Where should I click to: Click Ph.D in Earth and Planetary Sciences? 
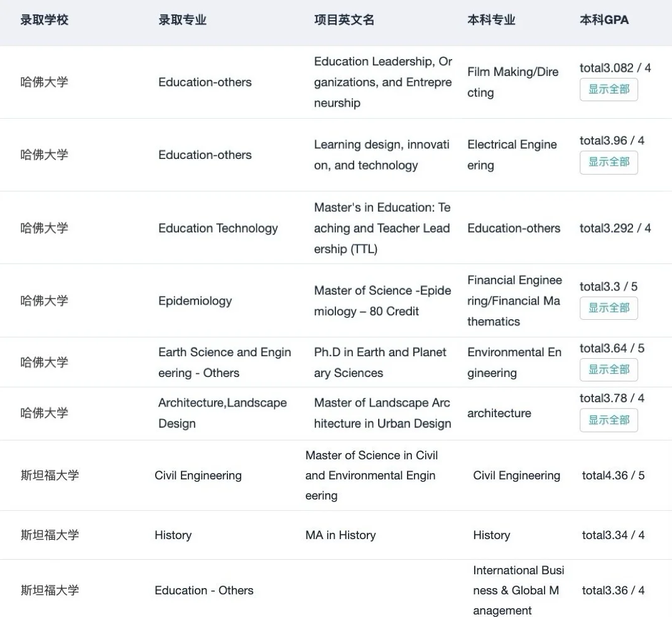coord(380,363)
